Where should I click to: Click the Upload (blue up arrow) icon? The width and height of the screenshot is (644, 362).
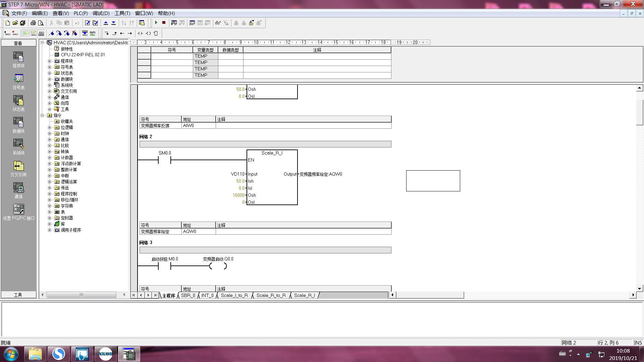coord(106,23)
